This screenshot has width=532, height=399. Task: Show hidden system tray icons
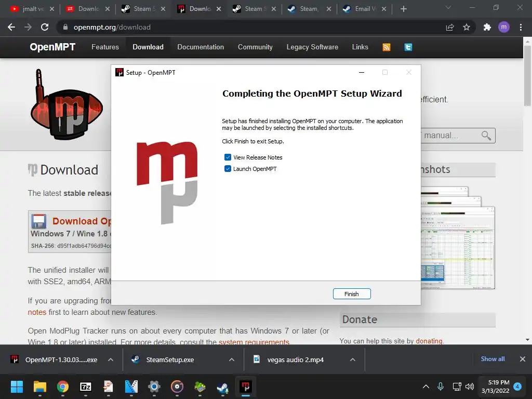point(426,387)
